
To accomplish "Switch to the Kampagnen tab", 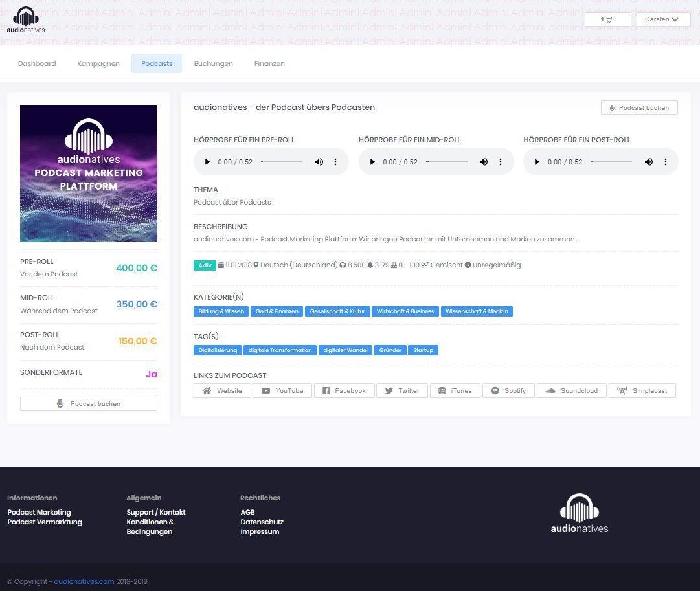I will [x=98, y=63].
